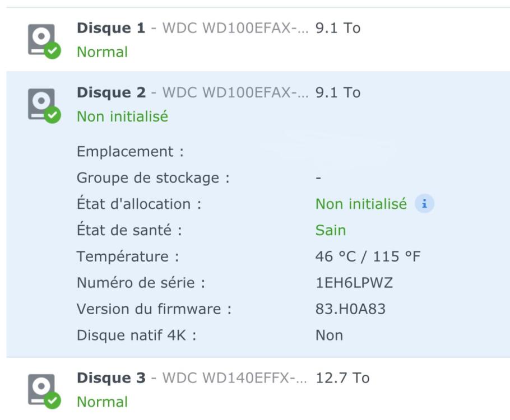The height and width of the screenshot is (420, 510).
Task: Click the 12.7 To capacity of Disque 3
Action: click(x=342, y=378)
